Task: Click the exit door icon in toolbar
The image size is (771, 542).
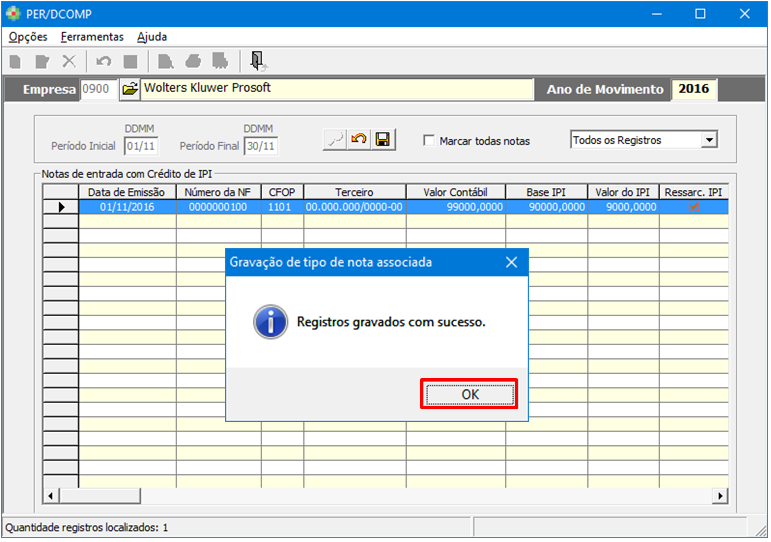Action: click(x=257, y=61)
